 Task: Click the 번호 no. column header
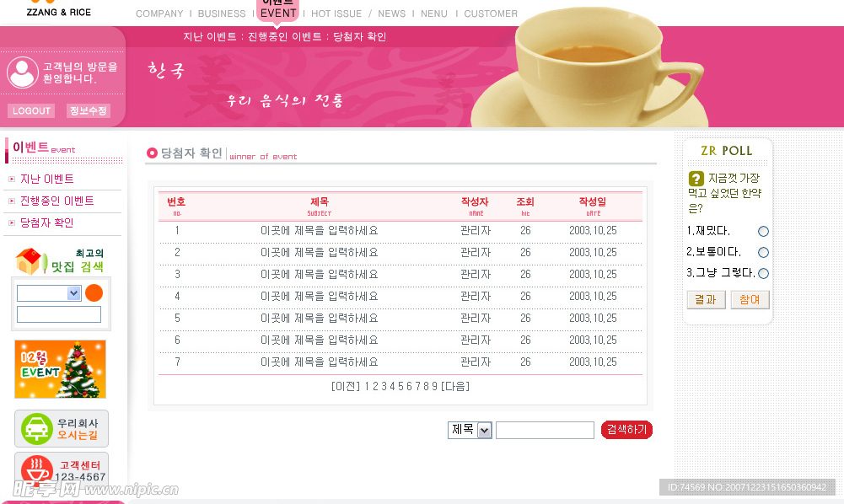[x=176, y=206]
